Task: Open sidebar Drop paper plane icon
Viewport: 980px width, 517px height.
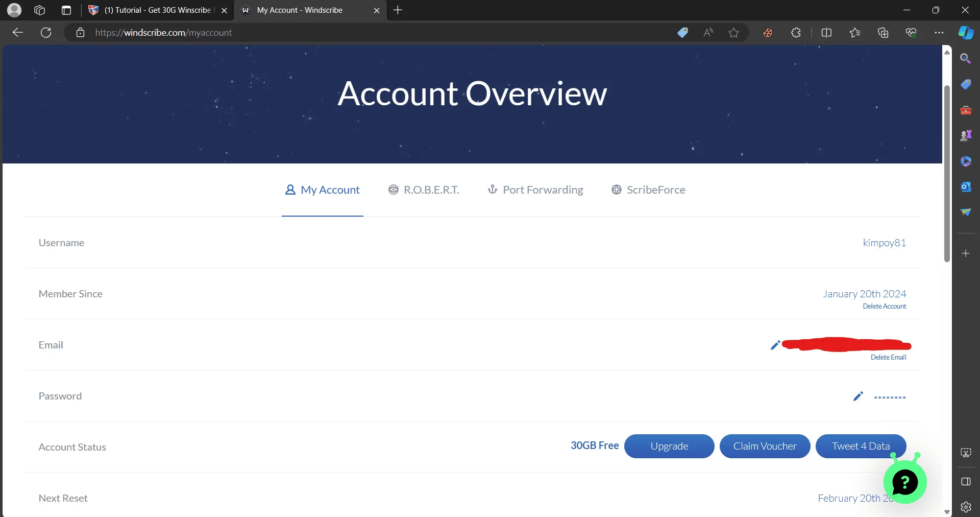Action: [966, 212]
